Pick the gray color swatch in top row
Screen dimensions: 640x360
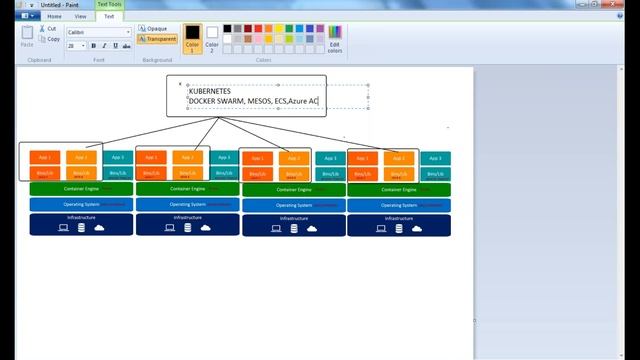tap(238, 28)
